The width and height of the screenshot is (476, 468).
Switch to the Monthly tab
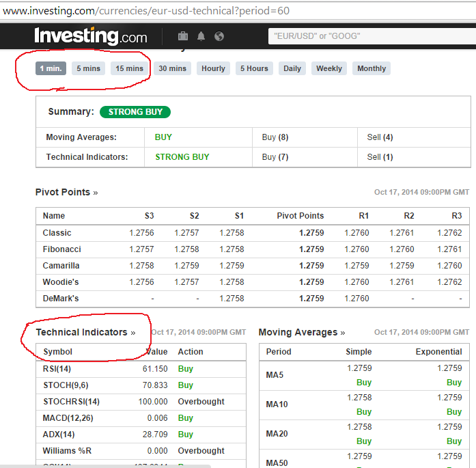pos(372,68)
